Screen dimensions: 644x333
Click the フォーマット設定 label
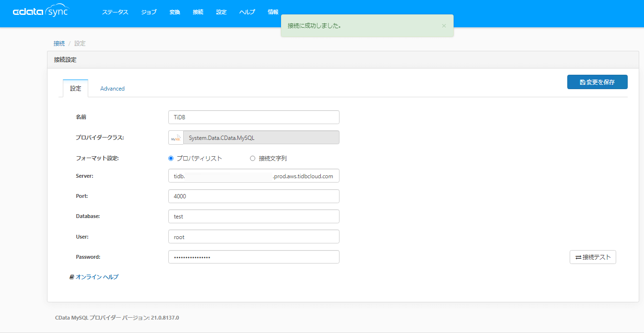97,159
